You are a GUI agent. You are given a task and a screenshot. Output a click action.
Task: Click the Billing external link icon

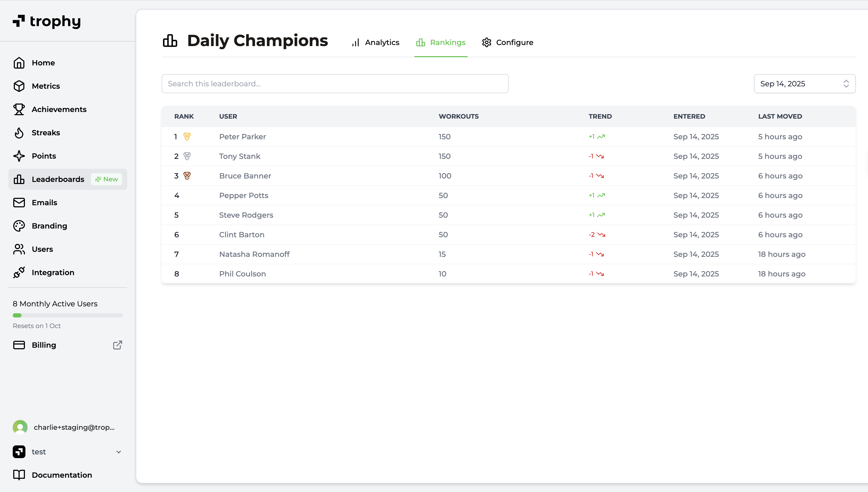pos(117,345)
